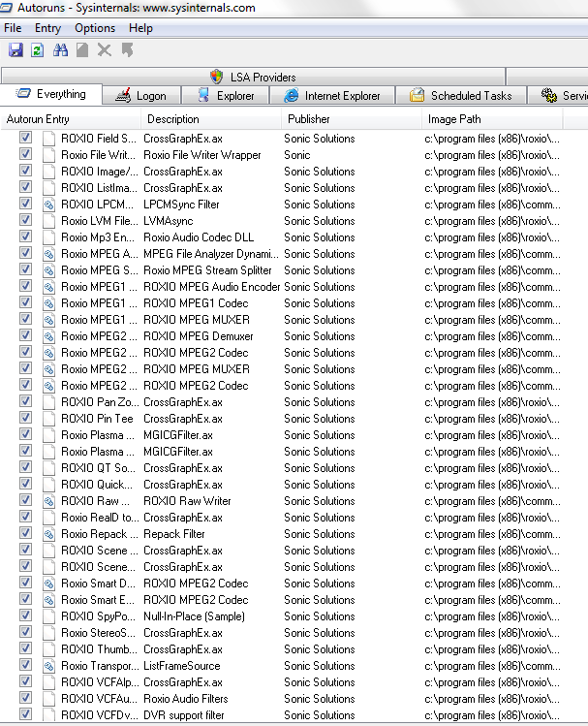Click file icon of Roxio File Writ row

tap(48, 155)
